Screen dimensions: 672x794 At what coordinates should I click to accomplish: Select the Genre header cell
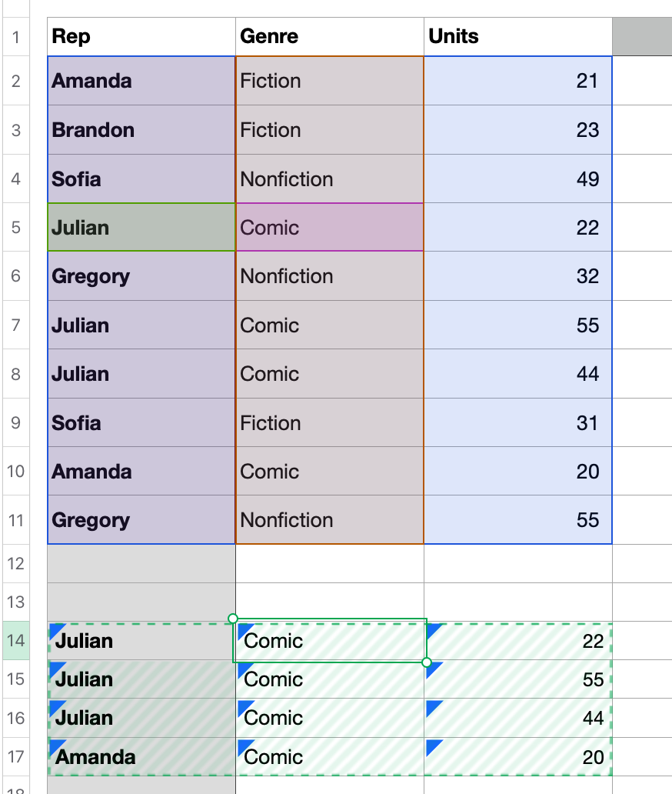pyautogui.click(x=329, y=36)
